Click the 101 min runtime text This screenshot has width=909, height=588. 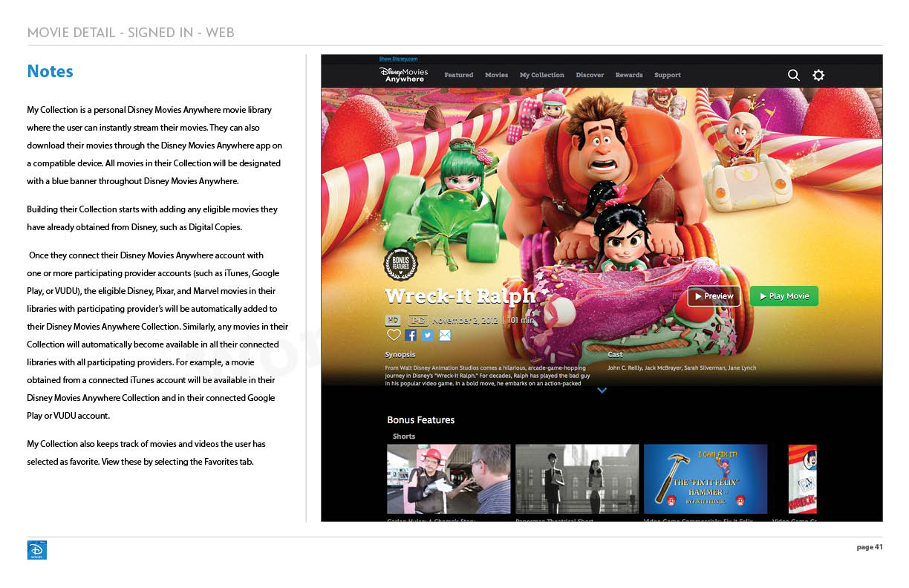coord(521,320)
